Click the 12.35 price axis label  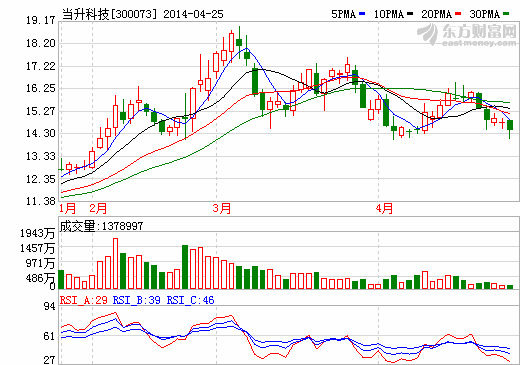41,179
